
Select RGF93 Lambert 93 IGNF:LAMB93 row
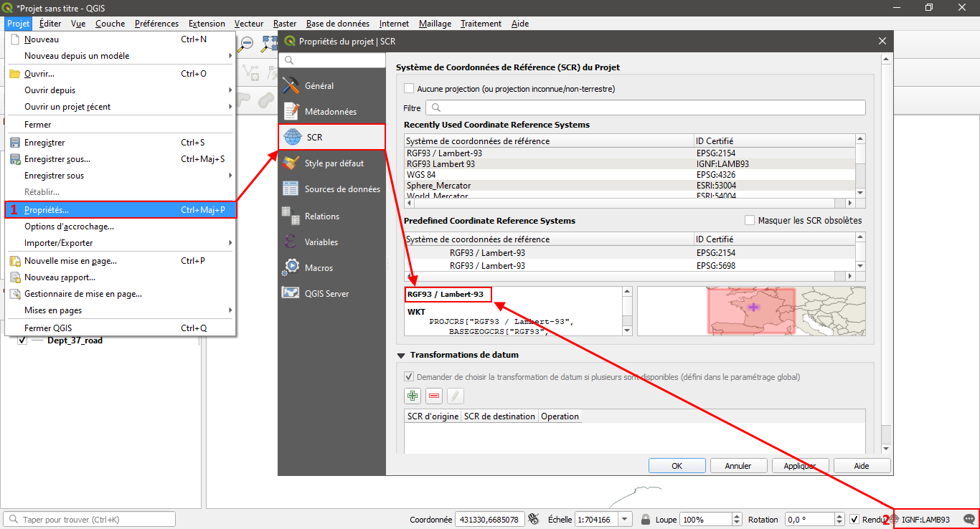coord(629,163)
